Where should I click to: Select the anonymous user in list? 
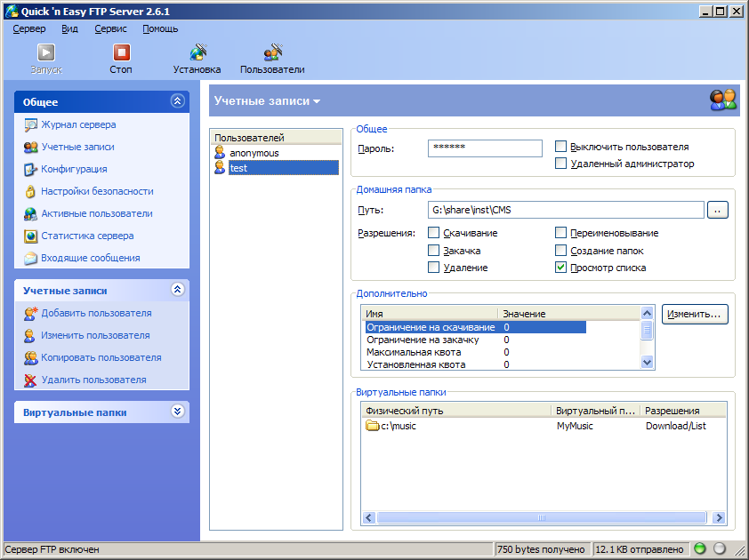coord(254,153)
